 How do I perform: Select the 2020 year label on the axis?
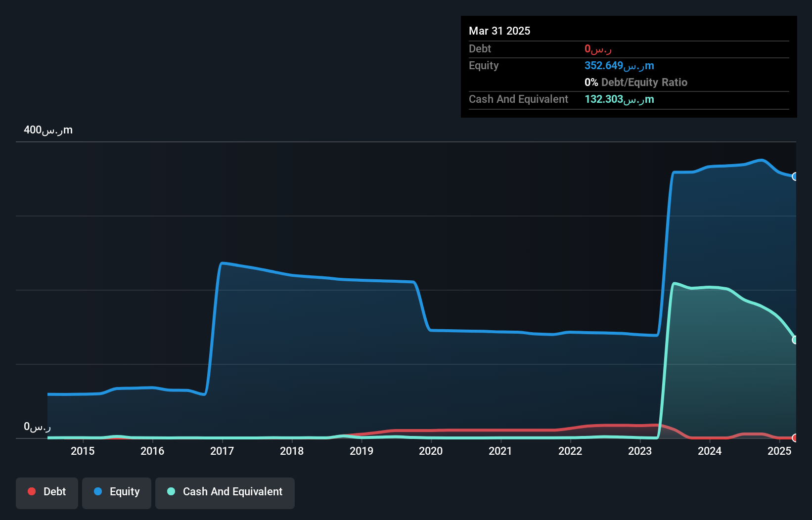click(431, 451)
